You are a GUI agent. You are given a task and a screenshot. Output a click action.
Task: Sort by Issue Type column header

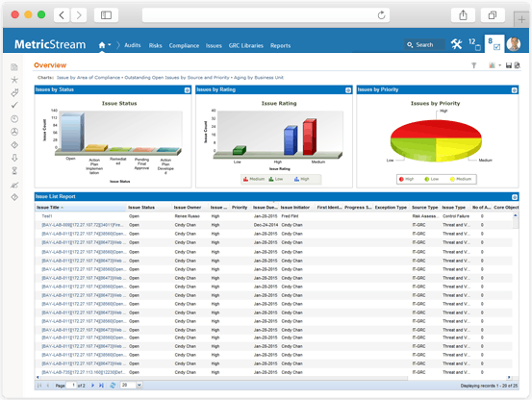[454, 208]
